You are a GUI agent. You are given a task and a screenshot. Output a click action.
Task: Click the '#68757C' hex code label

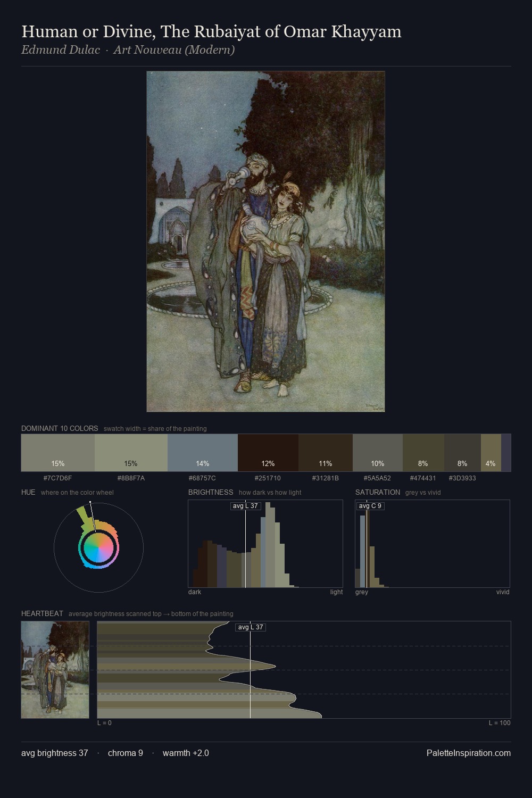202,478
